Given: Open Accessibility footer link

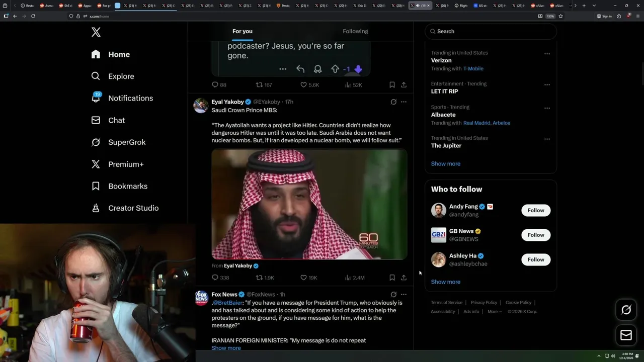Looking at the screenshot, I should (443, 312).
